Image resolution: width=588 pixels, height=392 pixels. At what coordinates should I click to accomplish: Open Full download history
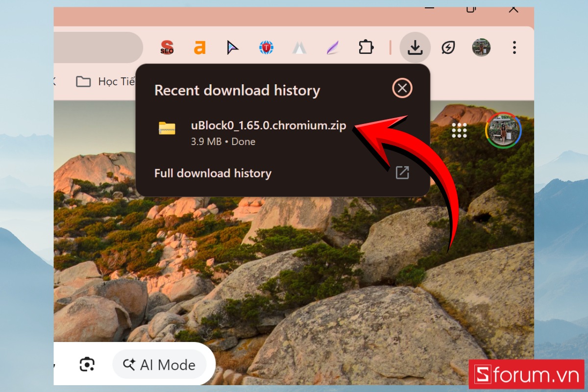(x=213, y=173)
